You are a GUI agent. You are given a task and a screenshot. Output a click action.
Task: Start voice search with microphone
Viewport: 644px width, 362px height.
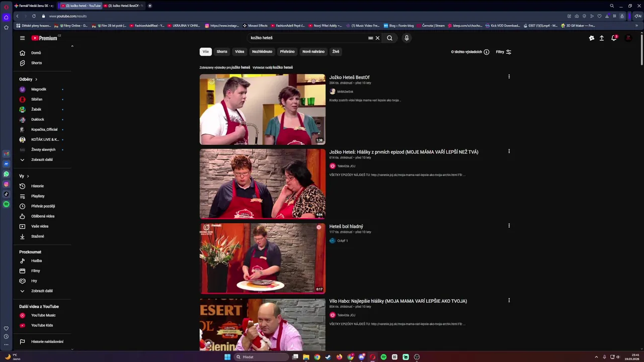point(407,38)
